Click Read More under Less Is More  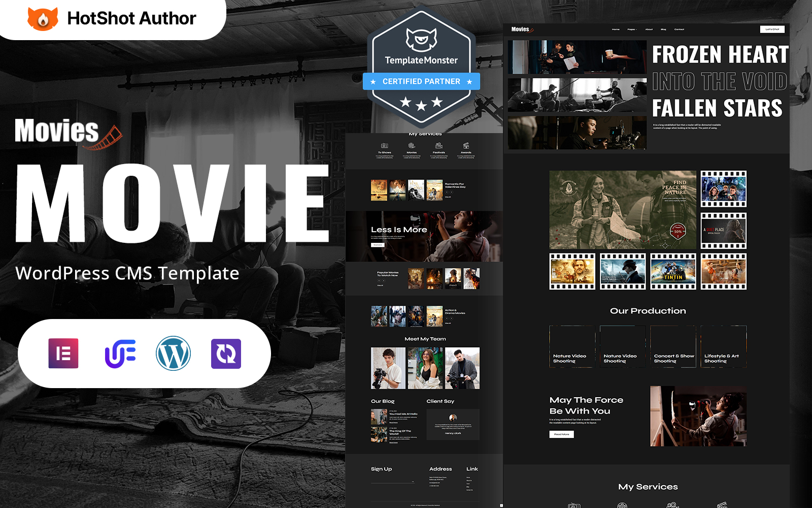tap(378, 245)
